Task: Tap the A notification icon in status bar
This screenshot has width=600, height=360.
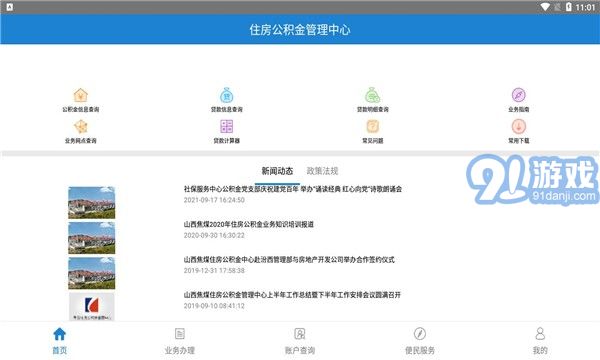Action: click(10, 7)
